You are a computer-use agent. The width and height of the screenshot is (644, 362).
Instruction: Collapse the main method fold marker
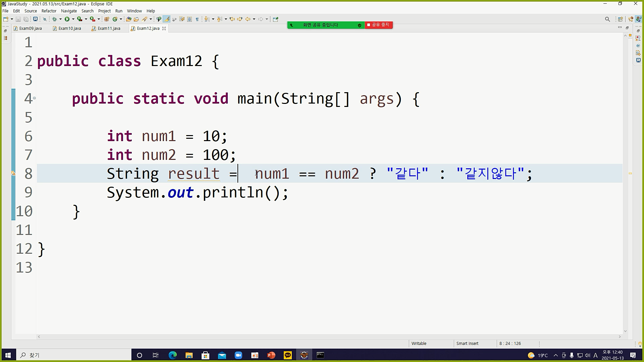(x=34, y=98)
